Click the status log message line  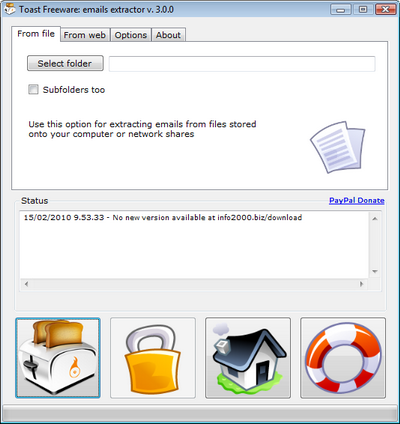[163, 218]
